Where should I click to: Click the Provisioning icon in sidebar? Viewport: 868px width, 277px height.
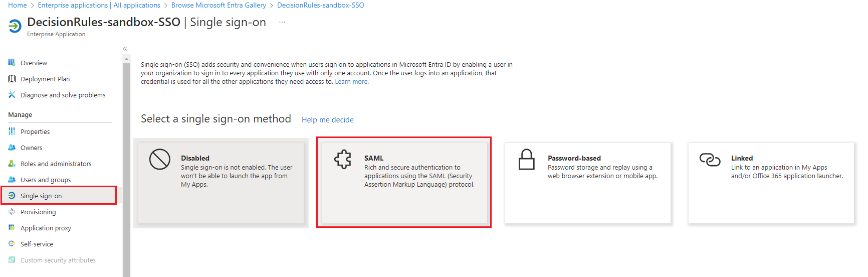[x=12, y=212]
